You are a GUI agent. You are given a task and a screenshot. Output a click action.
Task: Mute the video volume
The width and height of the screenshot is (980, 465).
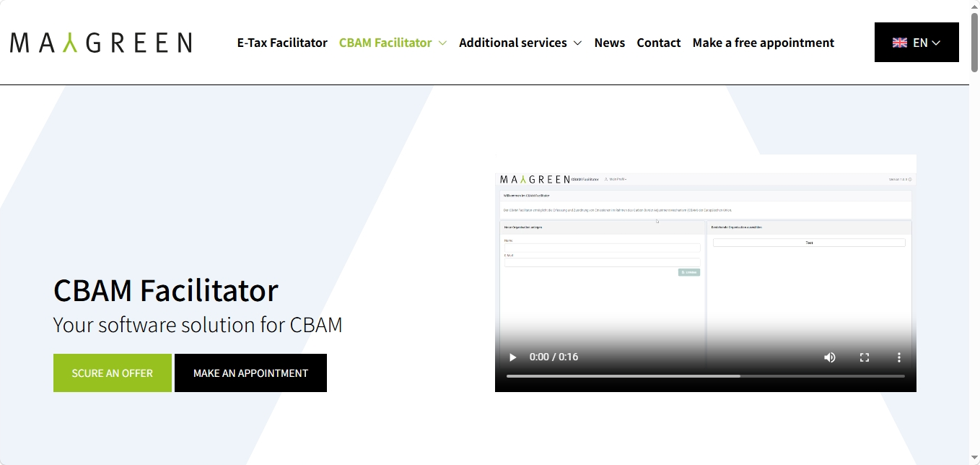pos(830,357)
